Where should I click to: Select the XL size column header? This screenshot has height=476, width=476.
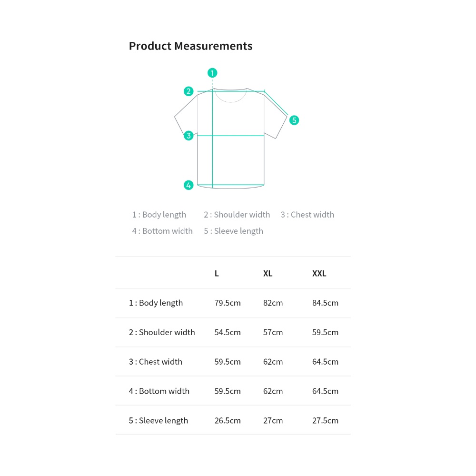(x=268, y=274)
